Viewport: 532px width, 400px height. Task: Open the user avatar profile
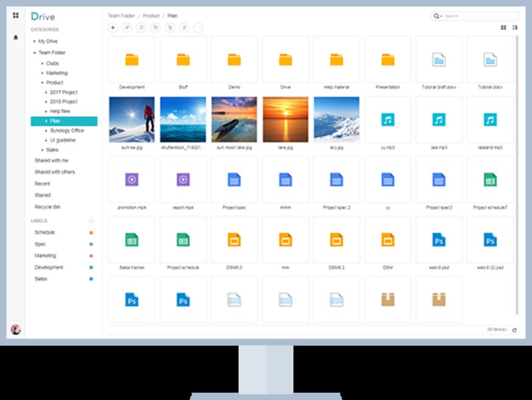(16, 330)
